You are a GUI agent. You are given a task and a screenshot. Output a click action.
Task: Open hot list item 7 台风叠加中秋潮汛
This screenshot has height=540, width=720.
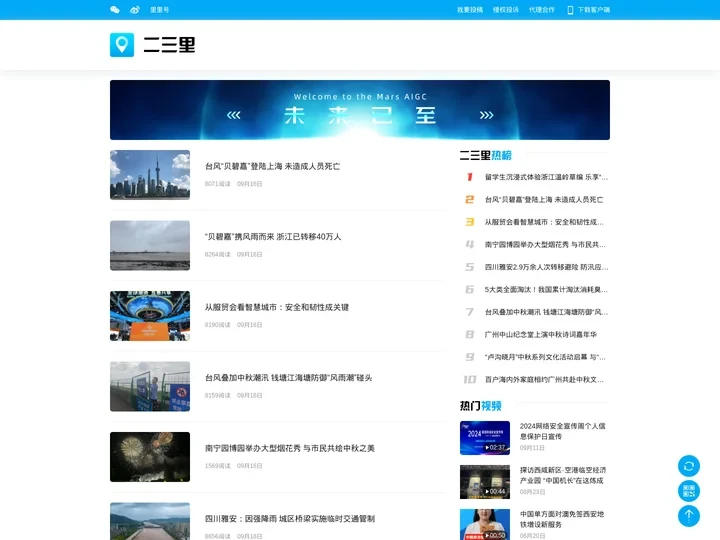coord(546,312)
